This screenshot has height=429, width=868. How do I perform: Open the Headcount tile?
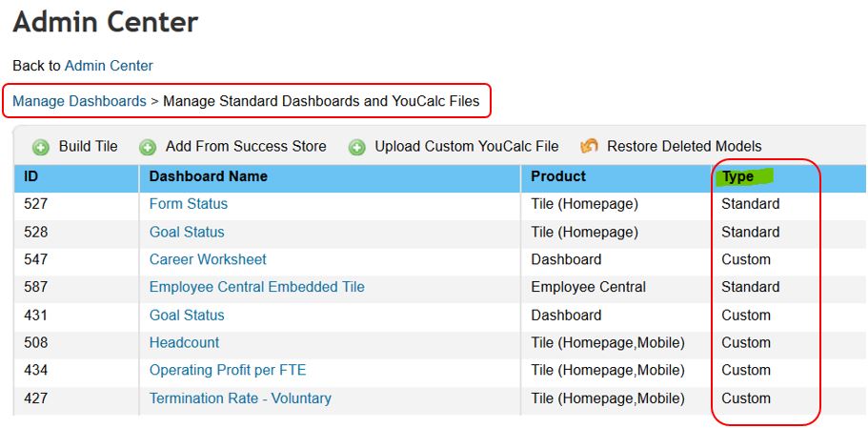[x=184, y=342]
